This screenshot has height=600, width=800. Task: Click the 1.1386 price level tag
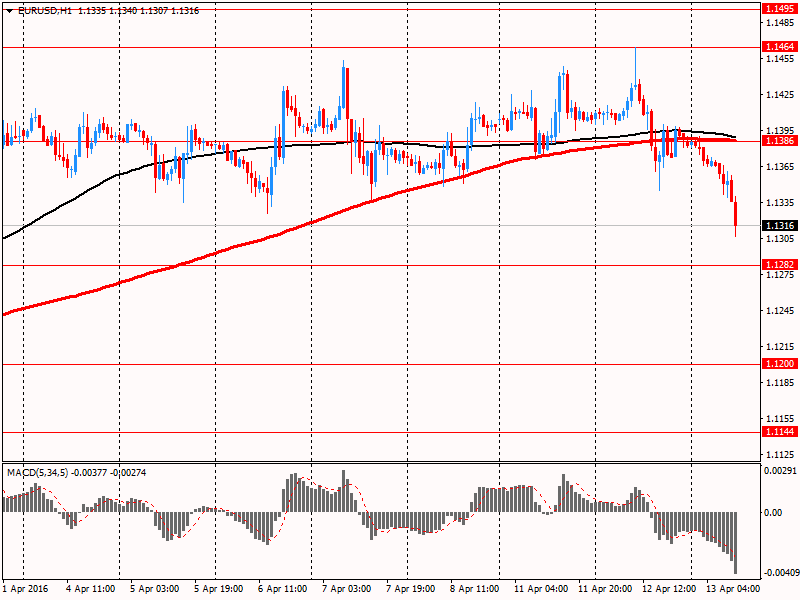click(x=779, y=141)
